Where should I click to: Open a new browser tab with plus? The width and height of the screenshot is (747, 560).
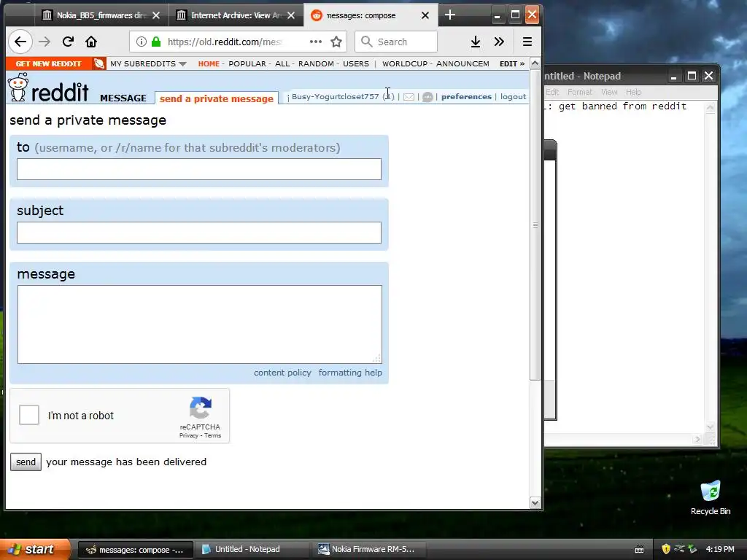click(449, 15)
